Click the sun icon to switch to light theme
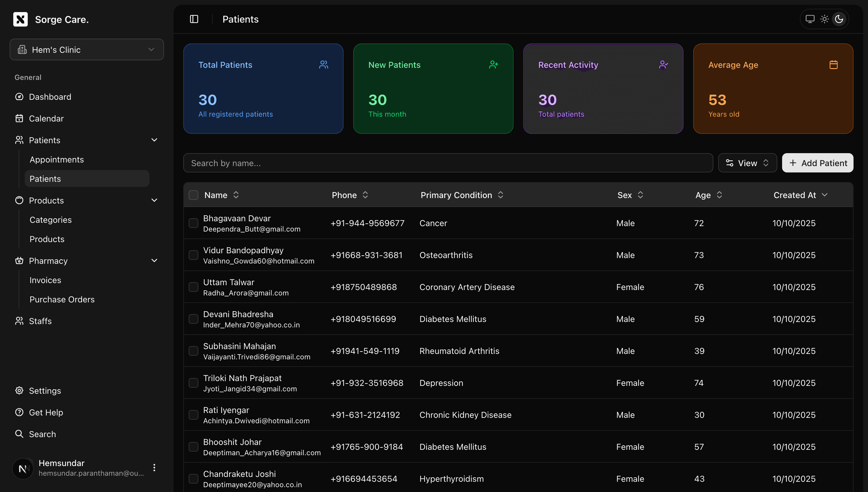Image resolution: width=868 pixels, height=492 pixels. 824,19
